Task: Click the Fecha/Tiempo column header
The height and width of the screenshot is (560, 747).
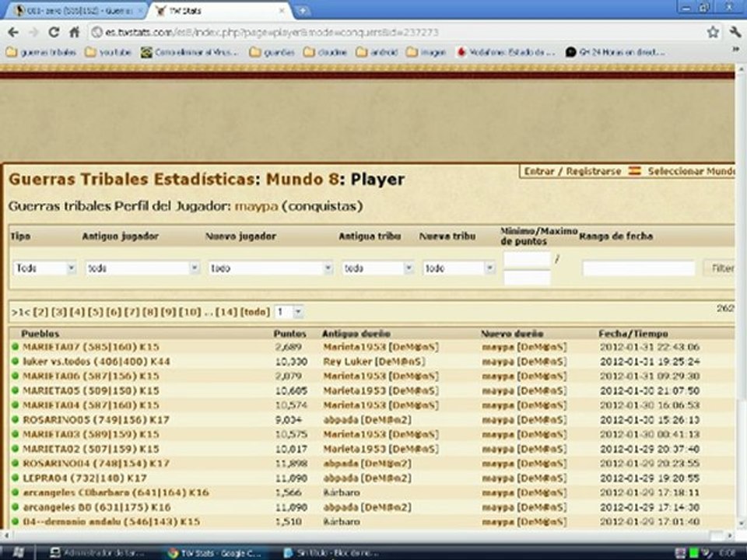Action: tap(633, 334)
